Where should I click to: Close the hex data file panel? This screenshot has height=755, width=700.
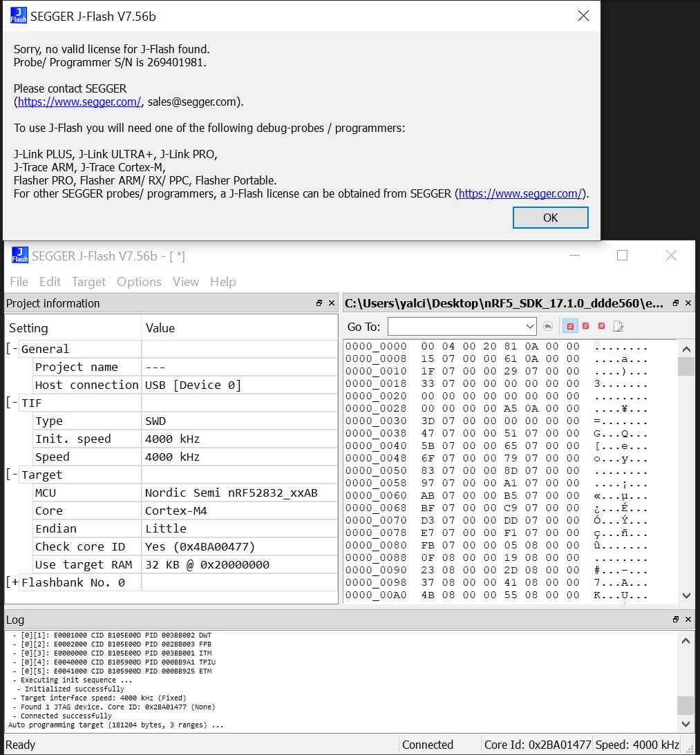(688, 303)
